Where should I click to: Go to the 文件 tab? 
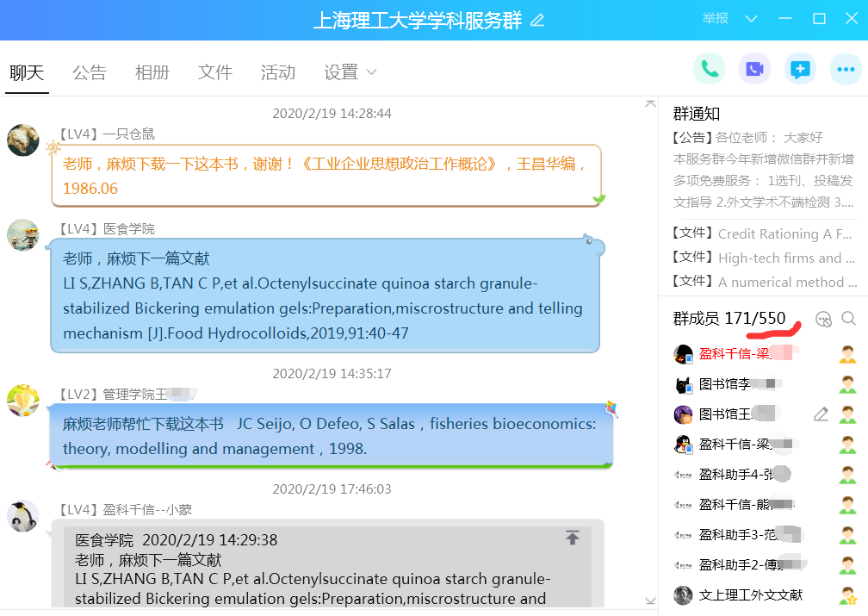pyautogui.click(x=214, y=72)
